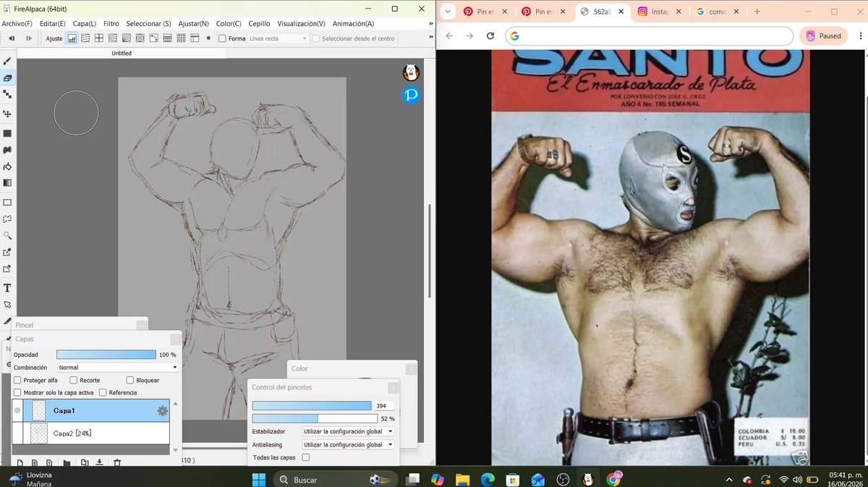
Task: Show hidden system tray icons
Action: pos(728,480)
